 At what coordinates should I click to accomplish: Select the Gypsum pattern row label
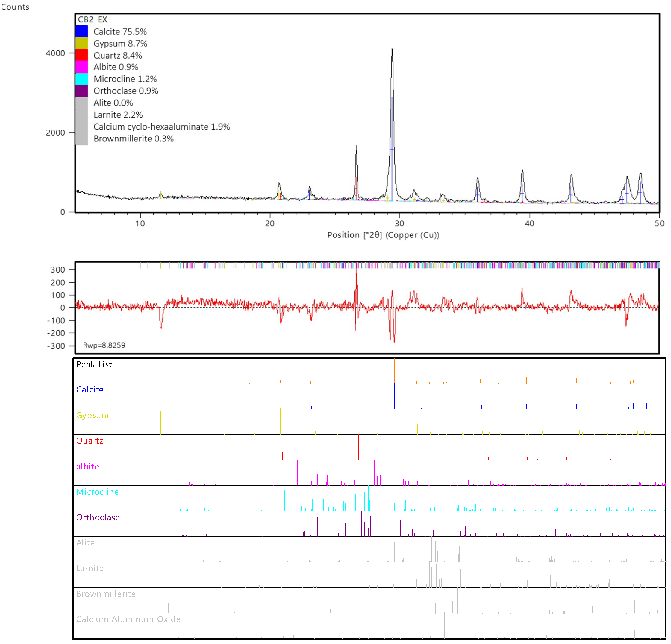click(93, 415)
